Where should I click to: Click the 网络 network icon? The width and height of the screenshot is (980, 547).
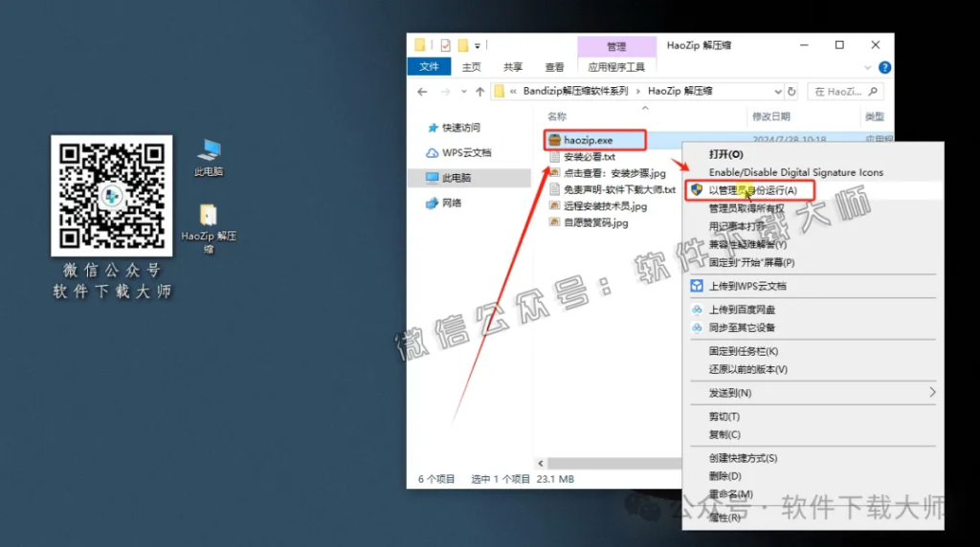[432, 203]
